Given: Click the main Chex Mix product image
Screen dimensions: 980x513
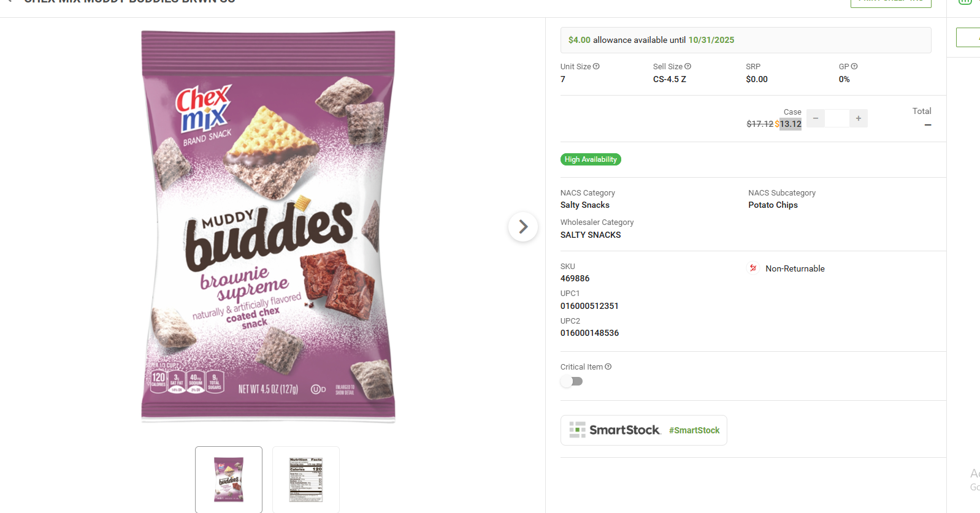Looking at the screenshot, I should click(x=269, y=226).
